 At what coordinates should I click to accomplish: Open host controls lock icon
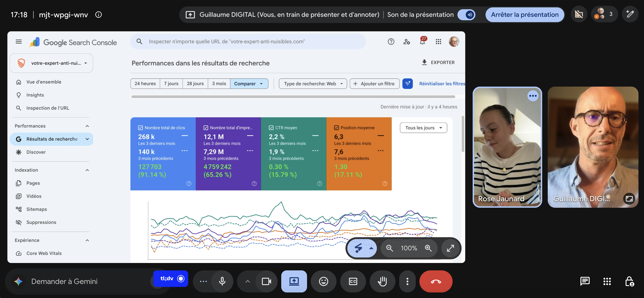pyautogui.click(x=629, y=281)
